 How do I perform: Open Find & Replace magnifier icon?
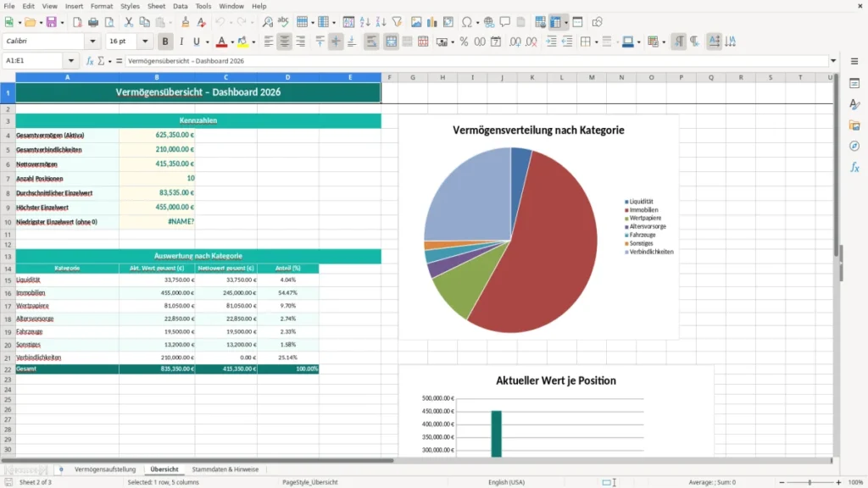(267, 22)
